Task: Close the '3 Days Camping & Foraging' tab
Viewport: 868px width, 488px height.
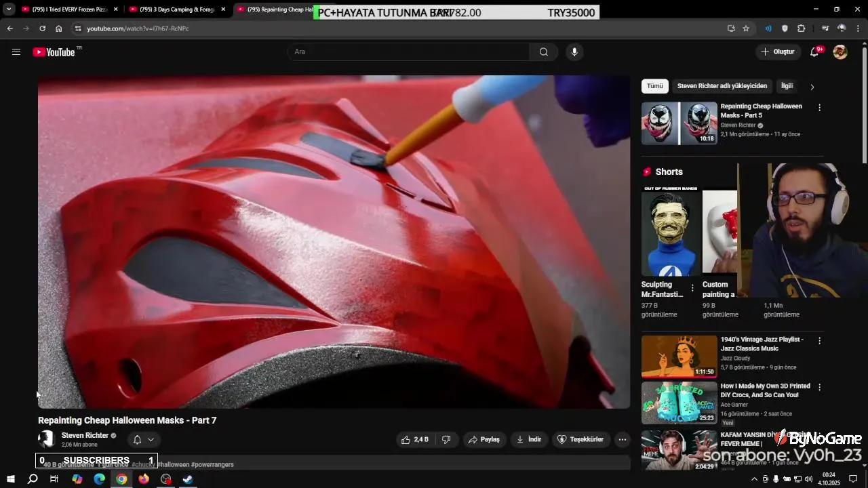Action: [223, 9]
